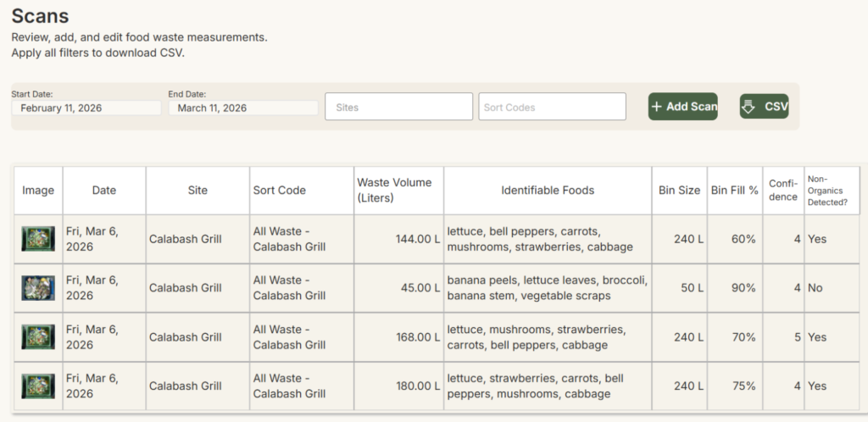Click the Sort Codes filter field

click(552, 107)
